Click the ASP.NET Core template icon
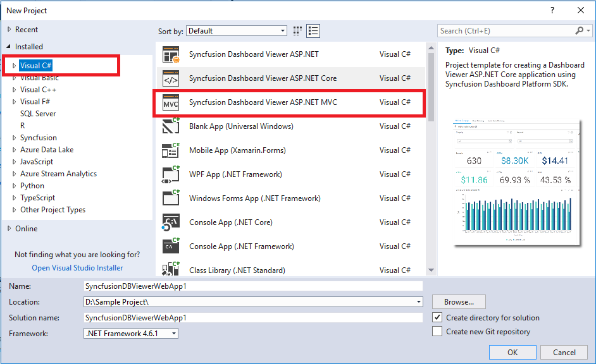Screen dimensions: 596x364 pyautogui.click(x=171, y=78)
